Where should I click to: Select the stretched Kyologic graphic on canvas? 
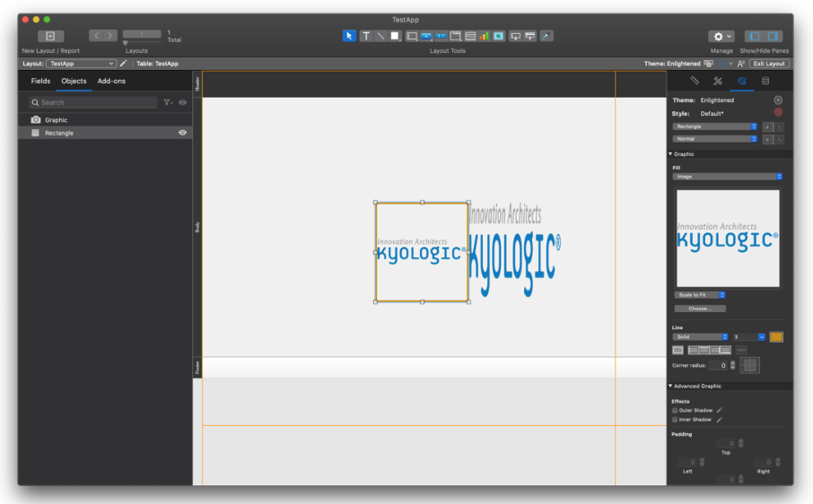(514, 251)
